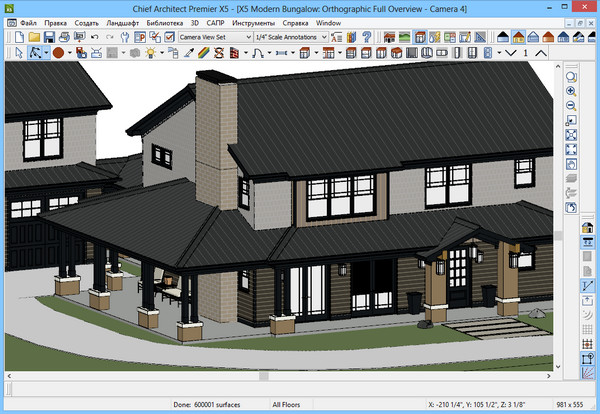Open the Справка menu
Screen dimensions: 600x414
(x=295, y=23)
